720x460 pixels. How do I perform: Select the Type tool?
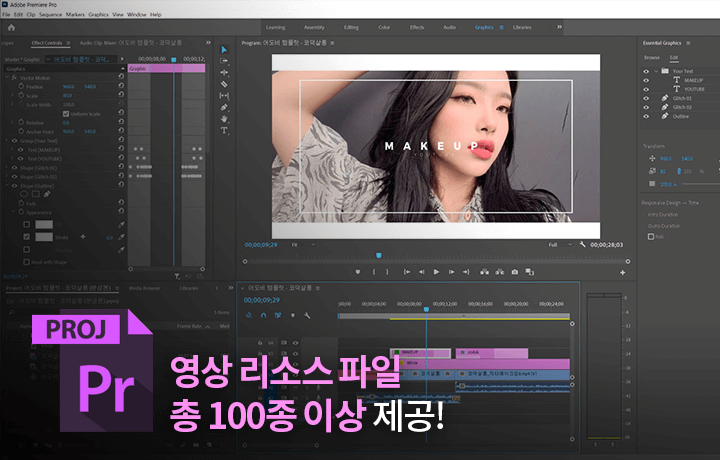pos(224,131)
